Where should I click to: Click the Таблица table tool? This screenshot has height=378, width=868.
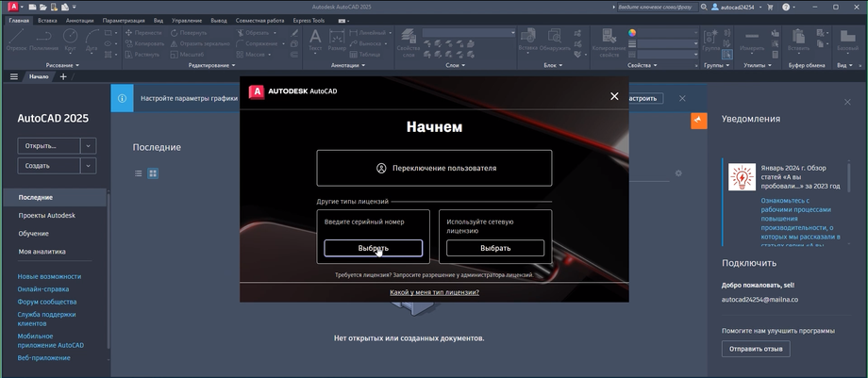coord(364,55)
